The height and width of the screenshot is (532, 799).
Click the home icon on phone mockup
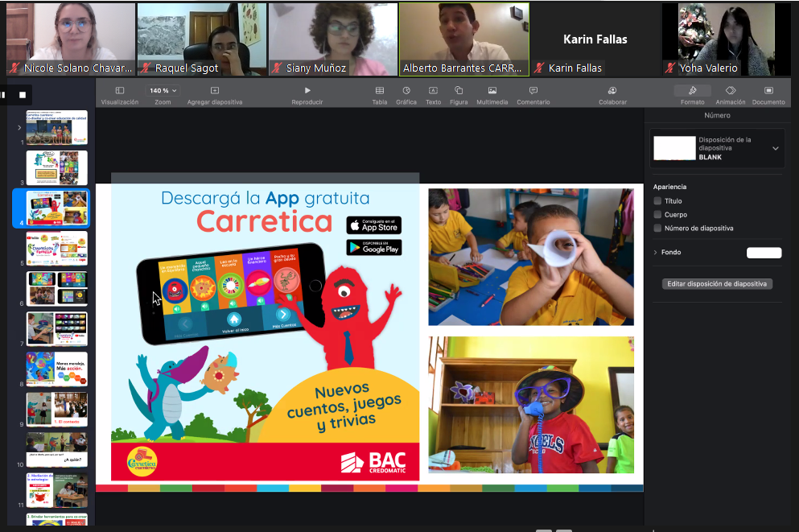pos(234,319)
